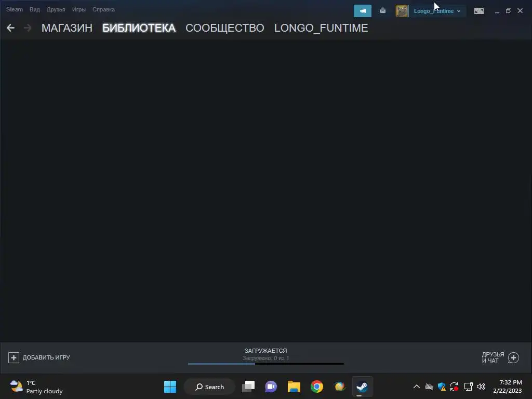The width and height of the screenshot is (532, 399).
Task: Open the Справка menu
Action: coord(103,9)
